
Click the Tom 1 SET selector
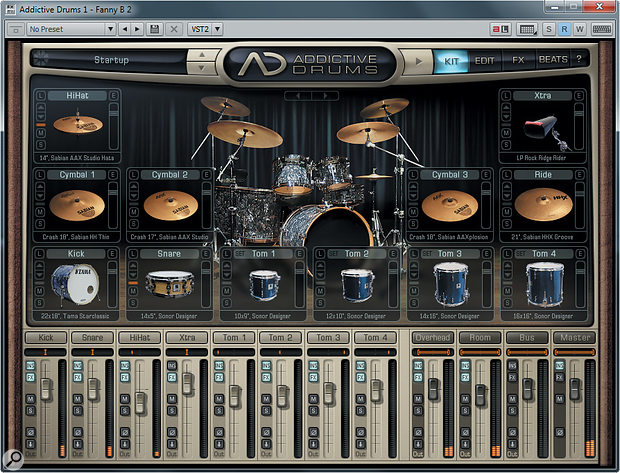[x=240, y=254]
